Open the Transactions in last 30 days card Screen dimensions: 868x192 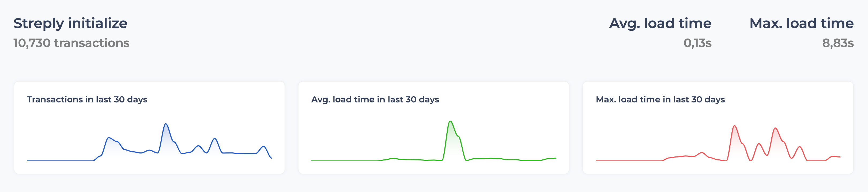(149, 128)
